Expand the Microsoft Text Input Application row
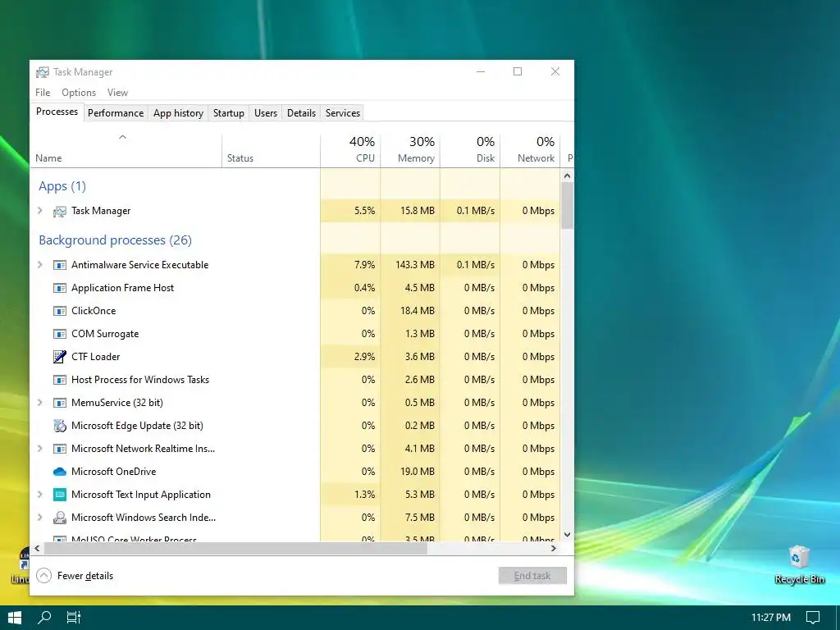 pyautogui.click(x=39, y=495)
